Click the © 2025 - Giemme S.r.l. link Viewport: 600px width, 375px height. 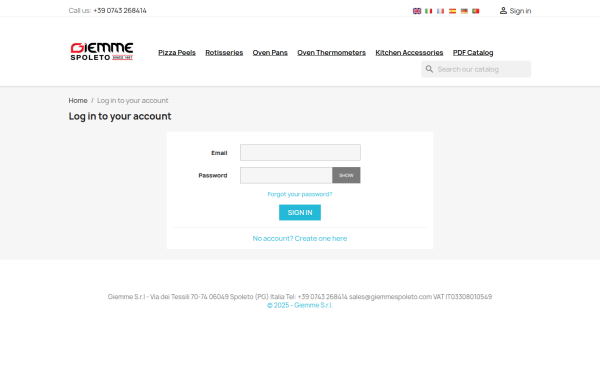pos(300,305)
